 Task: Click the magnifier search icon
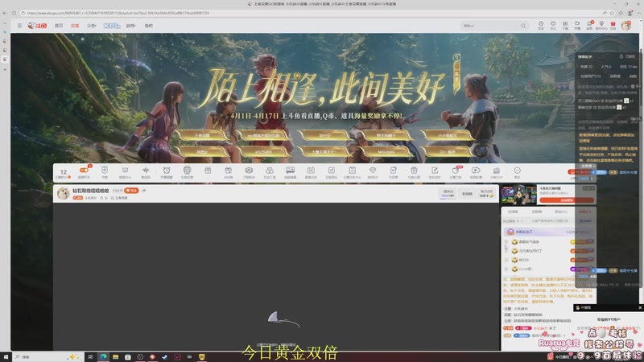522,26
